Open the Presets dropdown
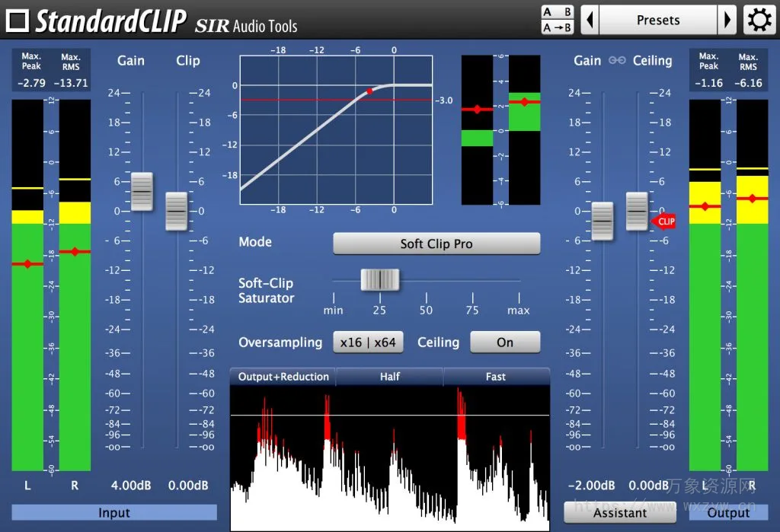Image resolution: width=780 pixels, height=532 pixels. point(658,19)
